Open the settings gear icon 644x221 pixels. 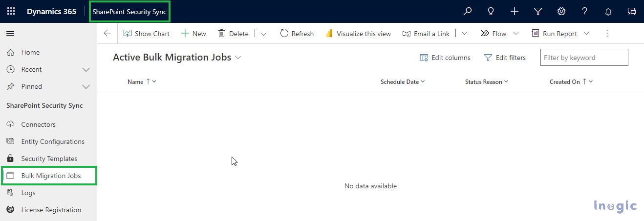click(x=561, y=11)
